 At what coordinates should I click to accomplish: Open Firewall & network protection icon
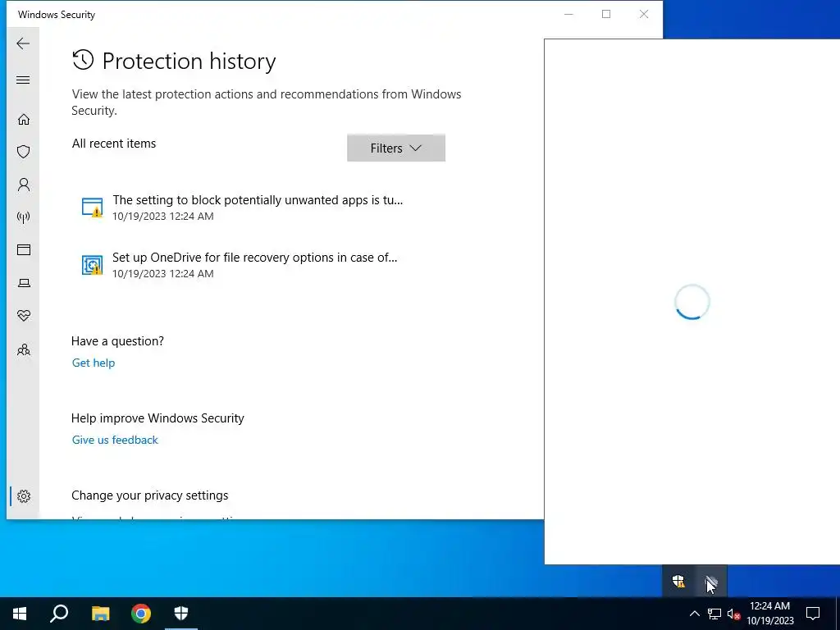click(24, 217)
